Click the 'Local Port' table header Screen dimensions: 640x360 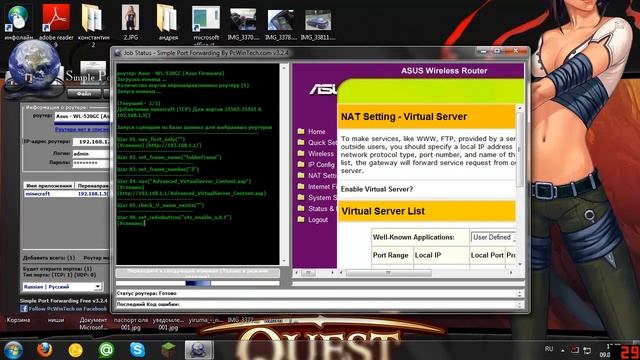(487, 255)
